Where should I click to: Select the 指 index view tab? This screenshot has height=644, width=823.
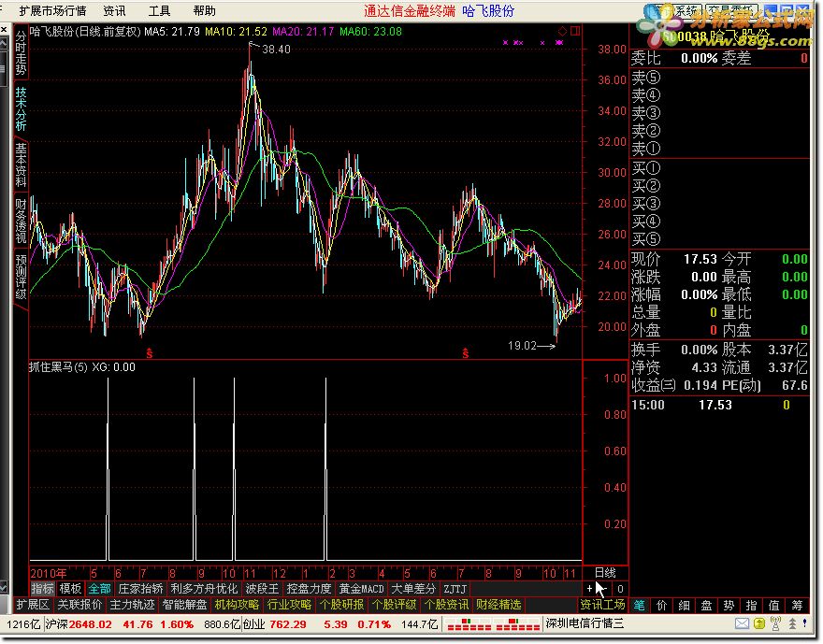point(752,605)
